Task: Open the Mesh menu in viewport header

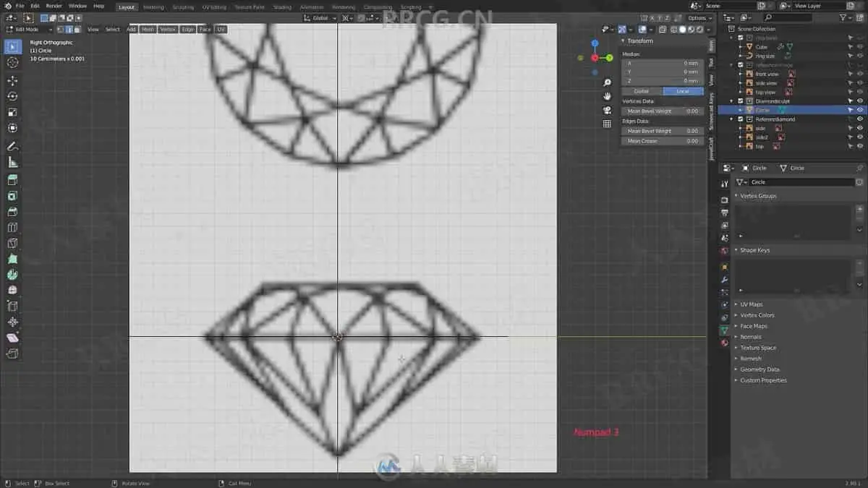Action: (148, 30)
